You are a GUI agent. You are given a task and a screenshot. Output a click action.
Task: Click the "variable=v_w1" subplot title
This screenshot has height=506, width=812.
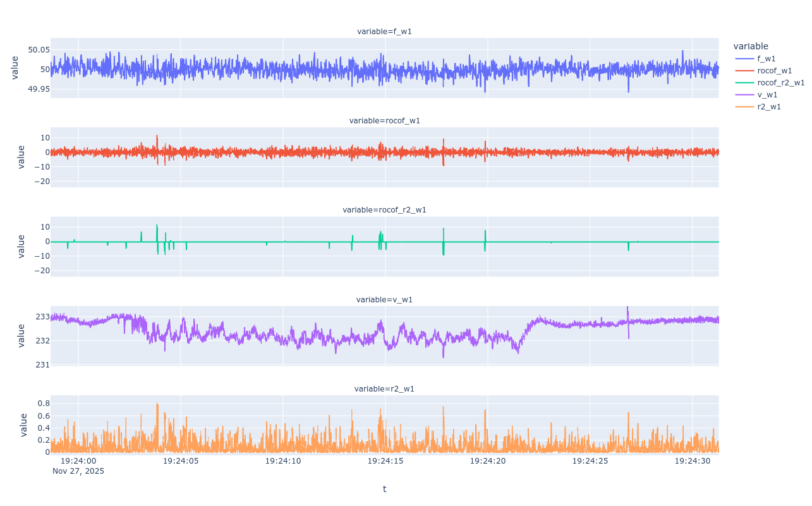click(x=384, y=299)
